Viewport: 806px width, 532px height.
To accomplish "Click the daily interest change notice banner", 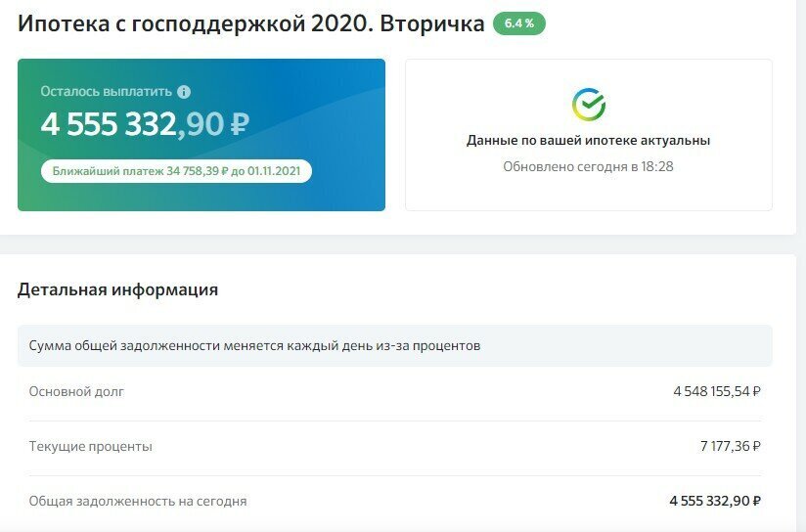I will pyautogui.click(x=394, y=346).
